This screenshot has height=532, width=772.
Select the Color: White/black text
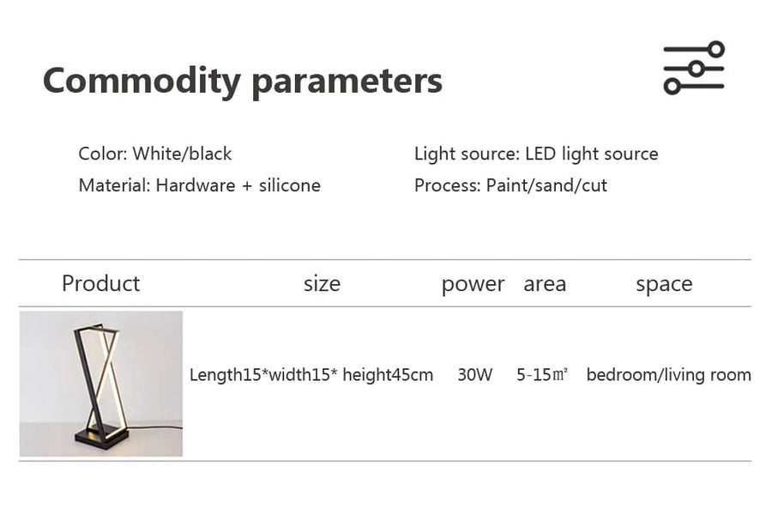click(x=155, y=154)
